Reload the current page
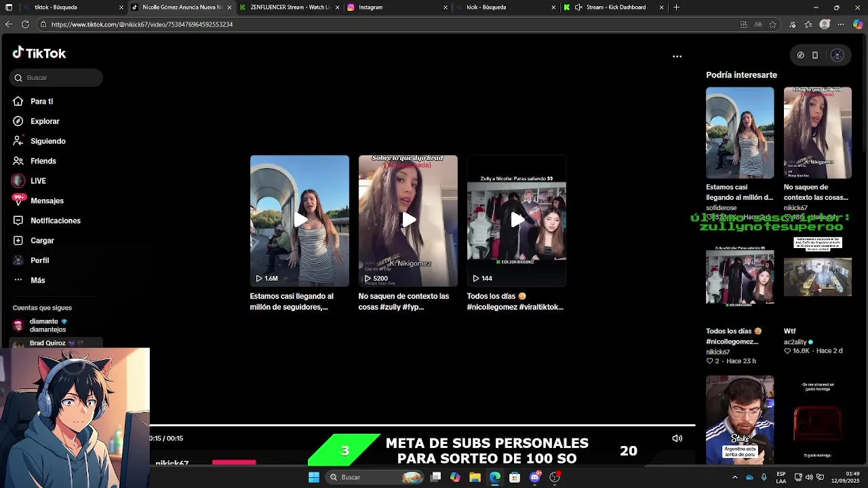 pyautogui.click(x=25, y=24)
